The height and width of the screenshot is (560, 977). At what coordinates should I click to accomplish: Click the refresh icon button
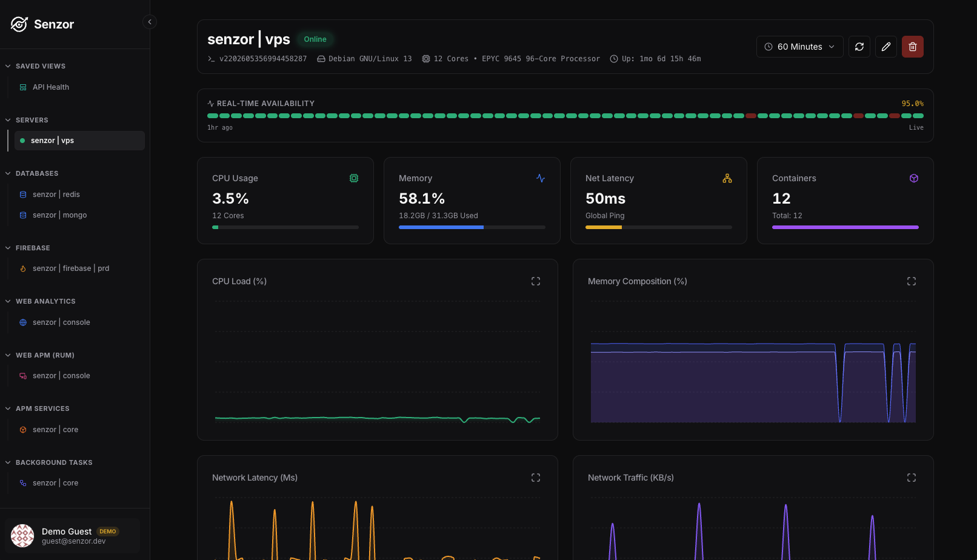[859, 47]
